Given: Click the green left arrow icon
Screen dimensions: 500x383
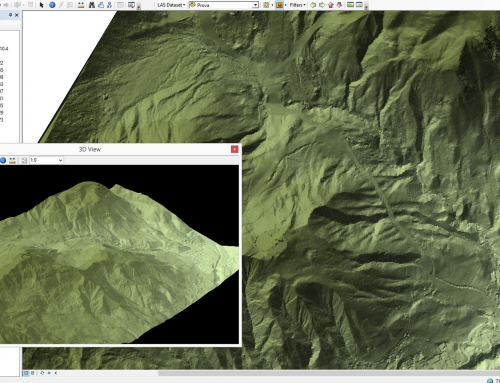Looking at the screenshot, I should click(x=313, y=5).
